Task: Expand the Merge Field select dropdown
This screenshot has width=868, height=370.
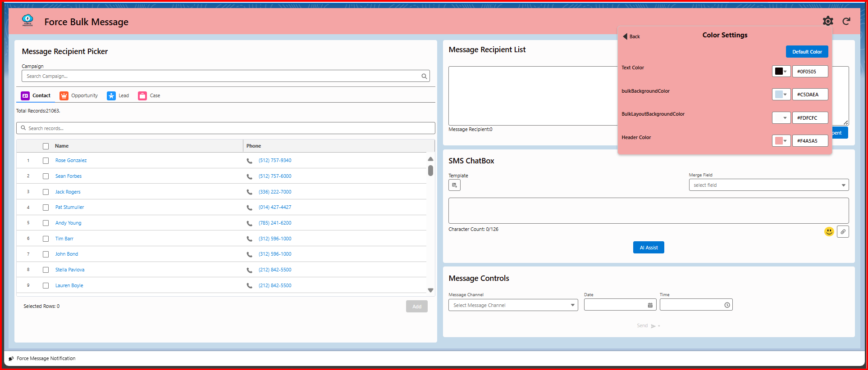Action: pos(768,185)
